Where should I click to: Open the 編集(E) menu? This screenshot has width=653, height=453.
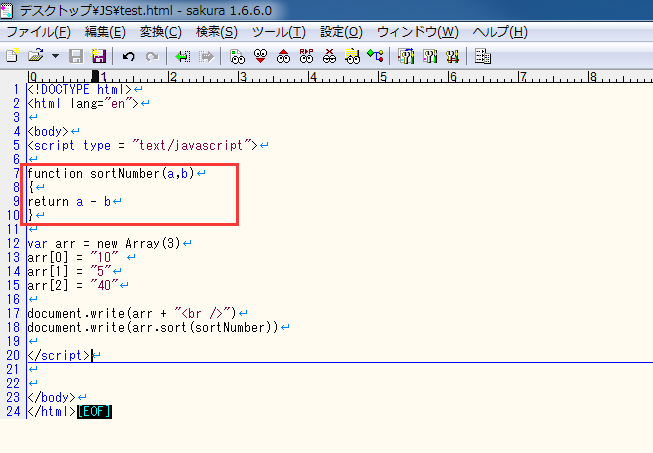[105, 32]
